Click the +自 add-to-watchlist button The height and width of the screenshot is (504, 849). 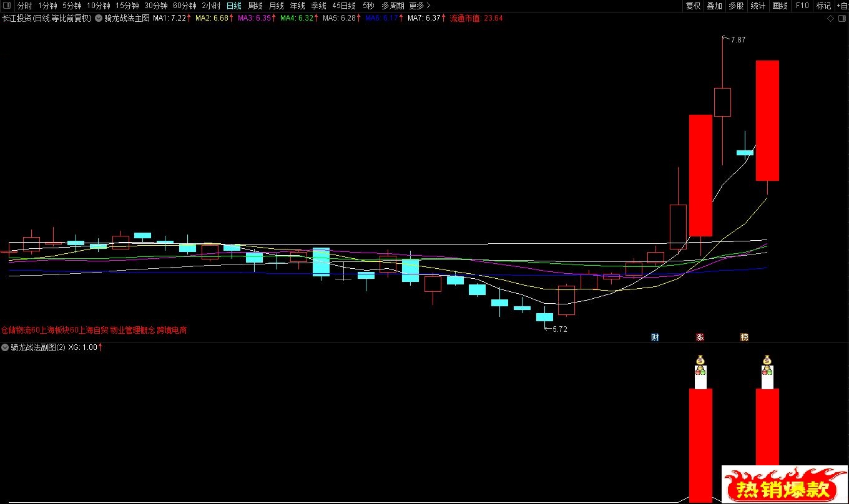[842, 6]
